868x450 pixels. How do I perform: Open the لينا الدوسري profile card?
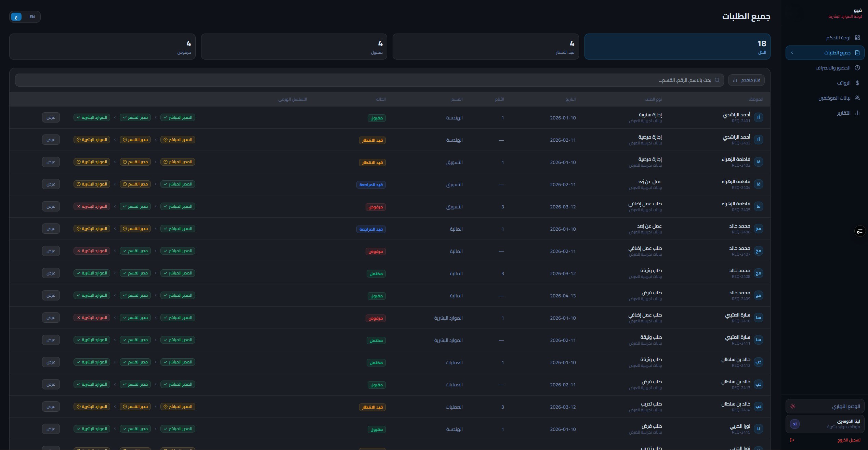pyautogui.click(x=825, y=424)
